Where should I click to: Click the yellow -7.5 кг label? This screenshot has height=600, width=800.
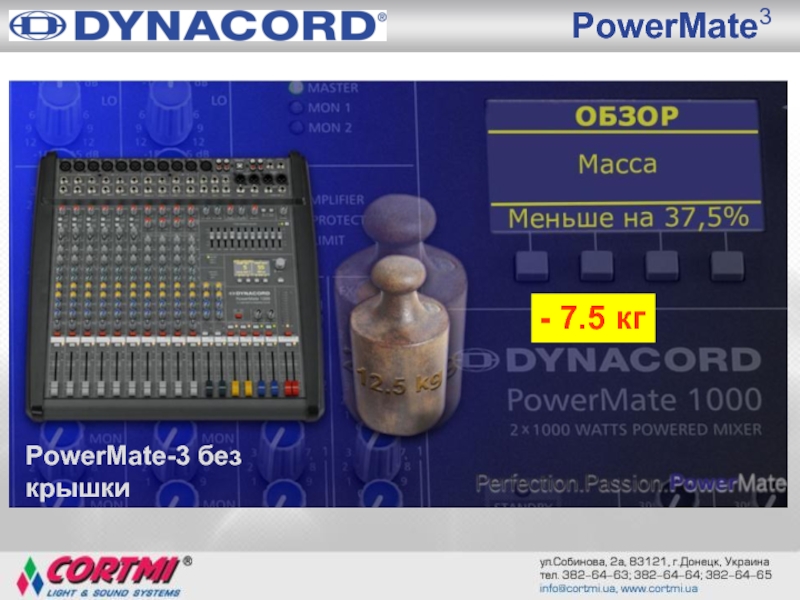(593, 317)
